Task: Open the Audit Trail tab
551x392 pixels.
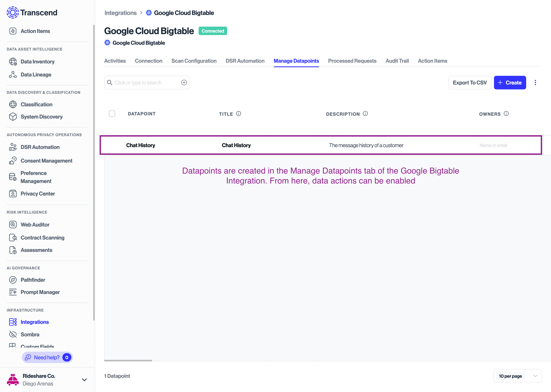Action: coord(397,61)
